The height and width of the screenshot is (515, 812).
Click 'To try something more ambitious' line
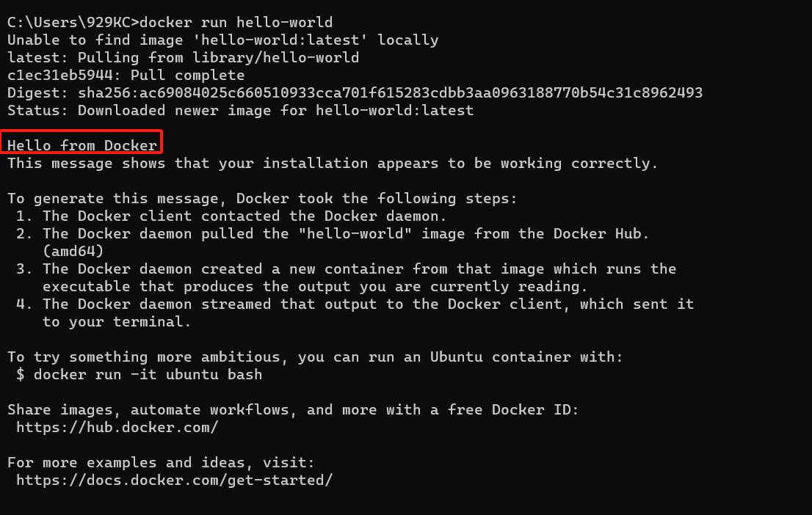[315, 357]
